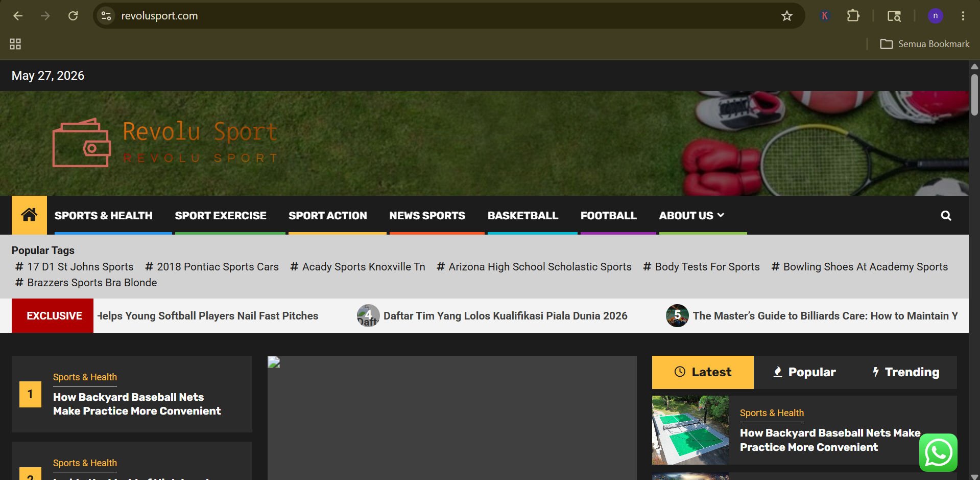This screenshot has width=980, height=480.
Task: Open the Extensions puzzle icon
Action: coord(853,16)
